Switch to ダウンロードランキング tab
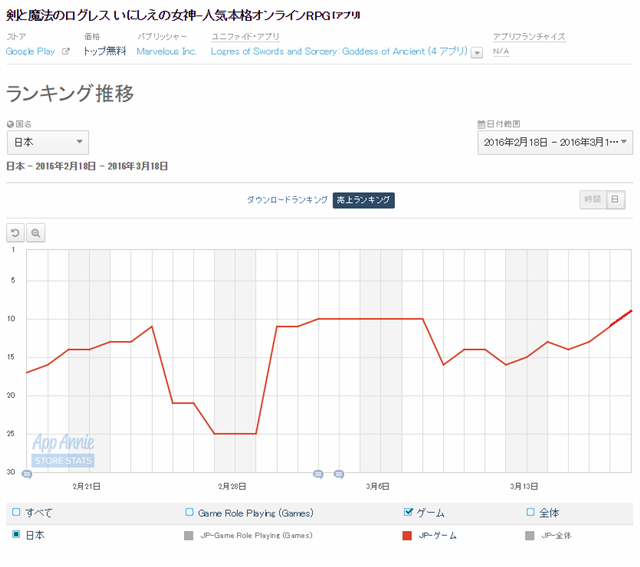The image size is (640, 567). [287, 200]
